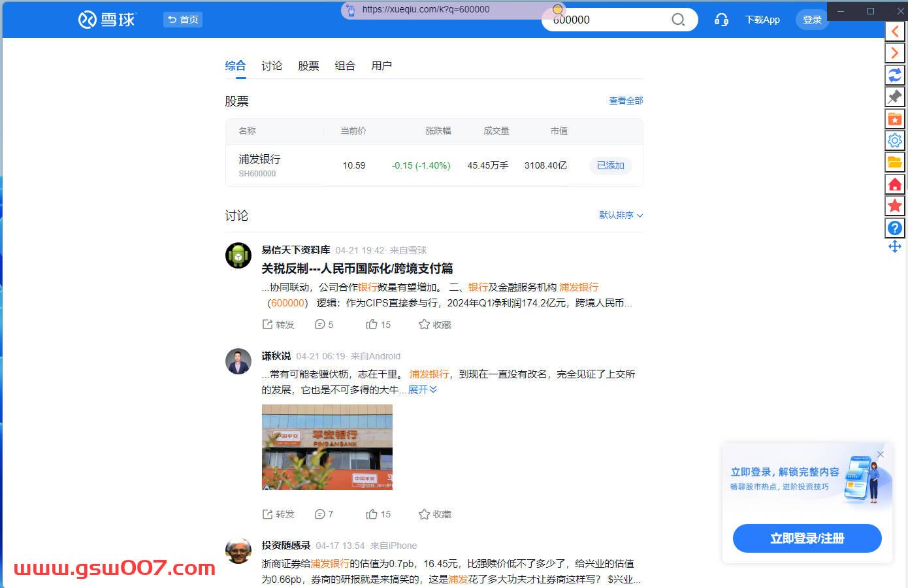Open post 关税反制---人民币国际化/跨境支付篇
The width and height of the screenshot is (908, 588).
357,269
